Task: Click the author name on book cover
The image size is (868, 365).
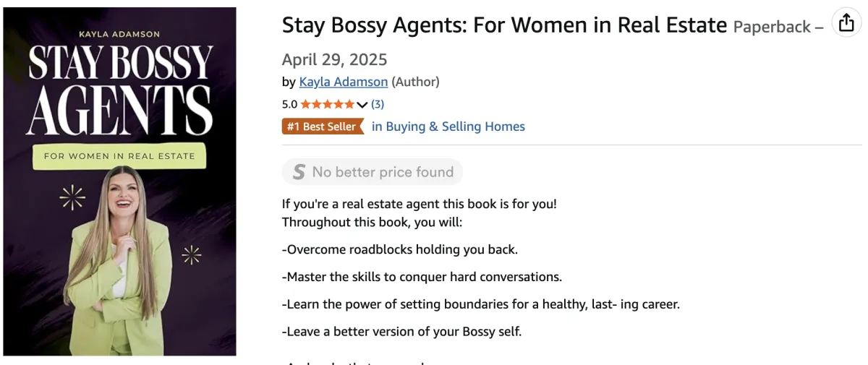Action: click(119, 33)
